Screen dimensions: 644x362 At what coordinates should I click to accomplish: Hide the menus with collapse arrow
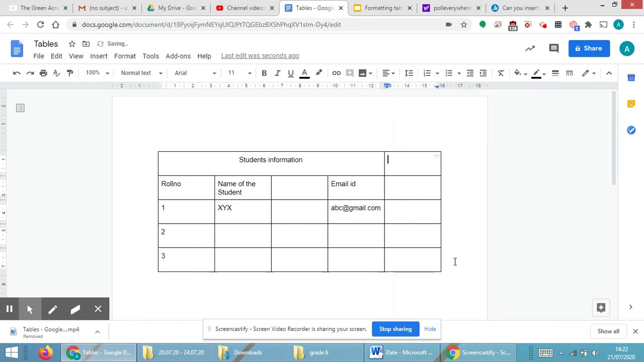609,73
